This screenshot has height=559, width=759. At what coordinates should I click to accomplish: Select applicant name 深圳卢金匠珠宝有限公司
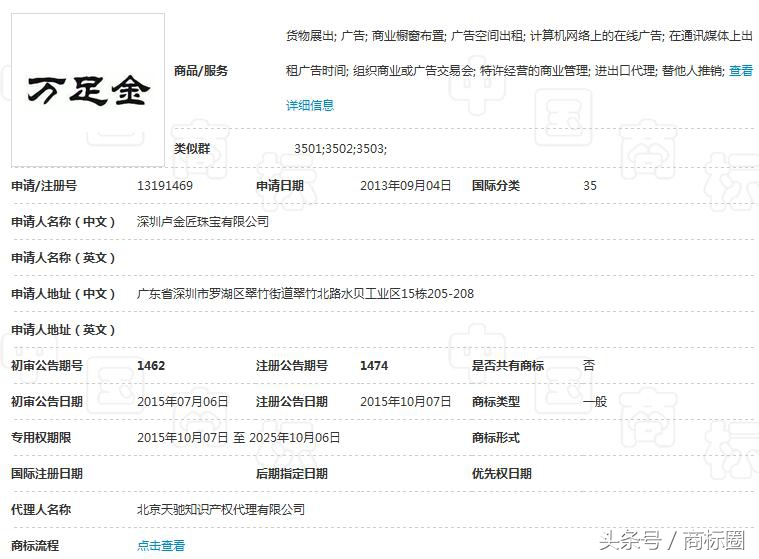tap(203, 222)
